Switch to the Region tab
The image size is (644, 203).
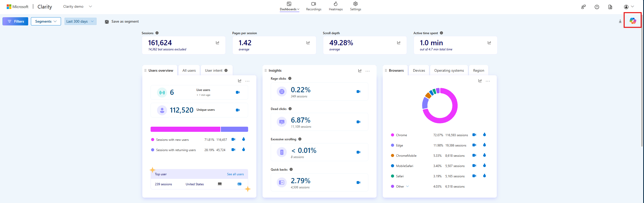pyautogui.click(x=478, y=70)
